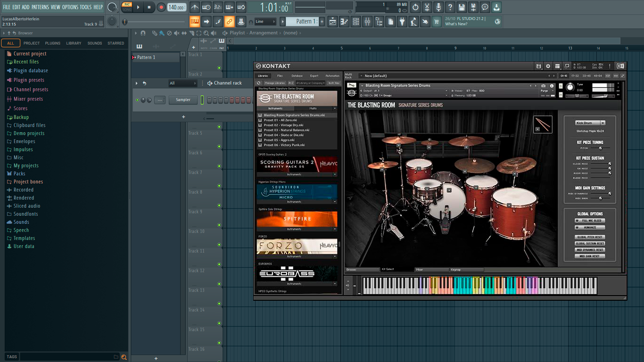Select the mute tool in Playlist toolbar

(x=177, y=33)
